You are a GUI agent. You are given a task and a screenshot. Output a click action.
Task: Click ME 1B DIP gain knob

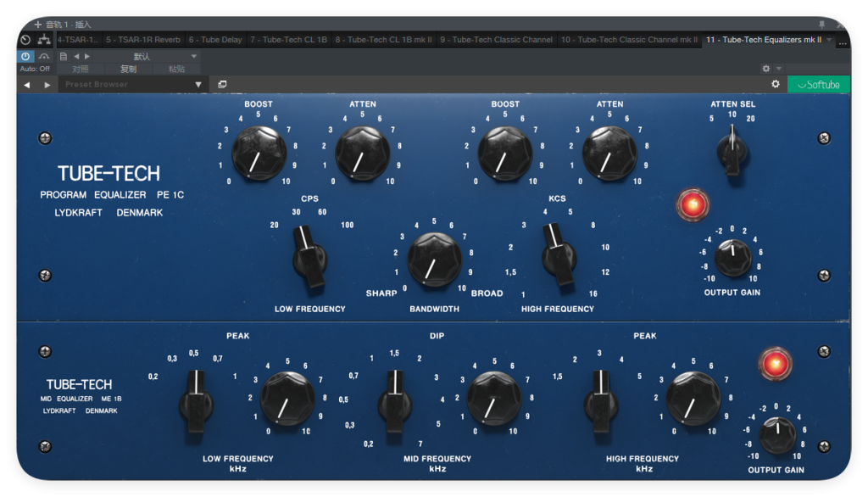click(x=494, y=399)
